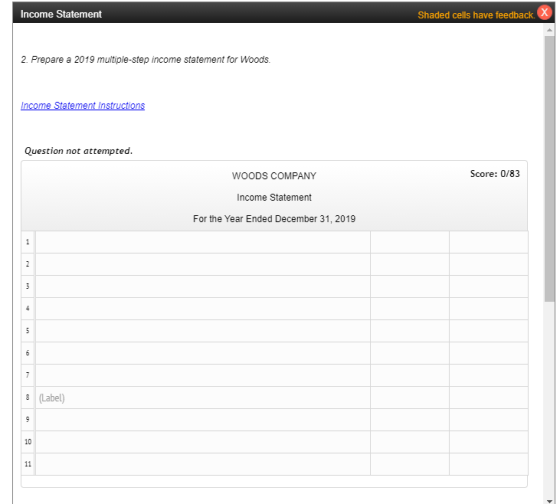Click the middle amount cell in row 5
560x504 pixels.
[410, 331]
